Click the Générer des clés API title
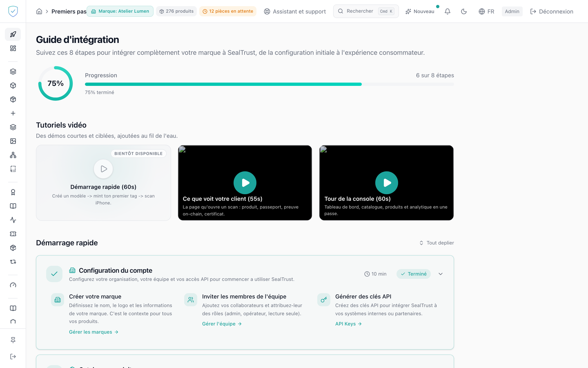588x368 pixels. 363,296
